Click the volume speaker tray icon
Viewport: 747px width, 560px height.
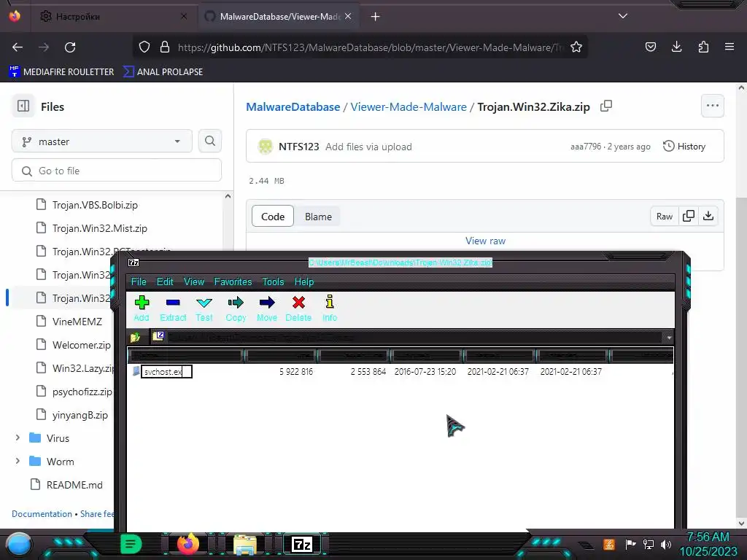click(666, 544)
